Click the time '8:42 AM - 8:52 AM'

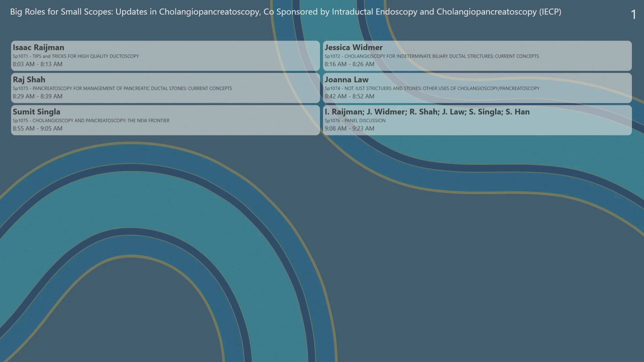point(350,96)
